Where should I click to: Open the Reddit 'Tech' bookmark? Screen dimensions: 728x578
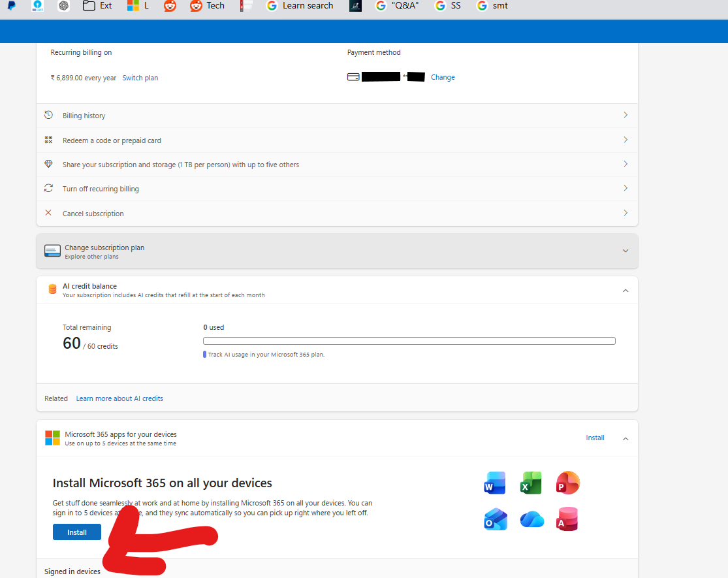pos(207,6)
